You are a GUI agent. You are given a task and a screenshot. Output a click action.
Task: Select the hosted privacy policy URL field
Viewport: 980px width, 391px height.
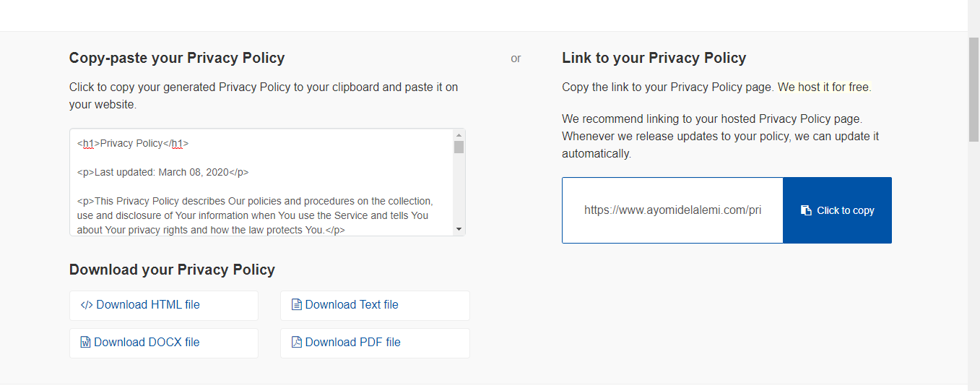[672, 210]
